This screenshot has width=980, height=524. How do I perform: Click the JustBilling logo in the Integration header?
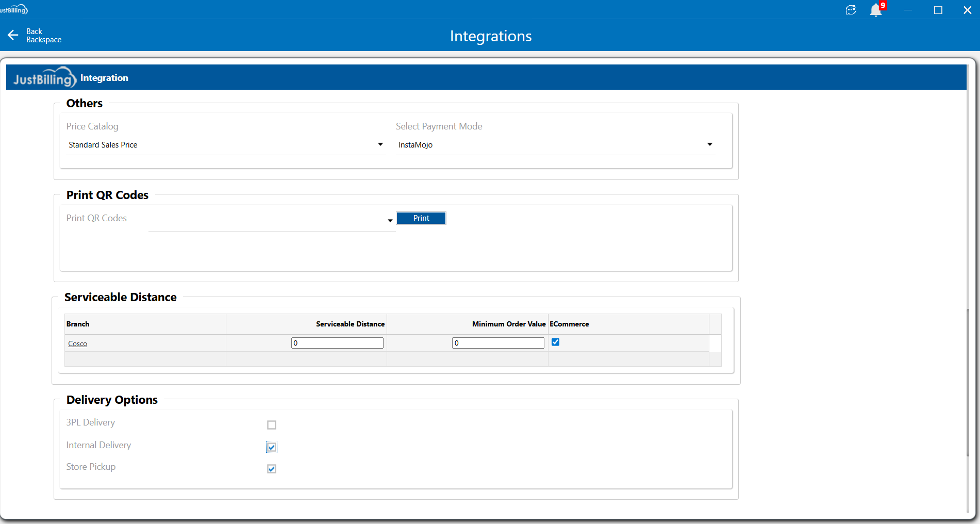45,78
